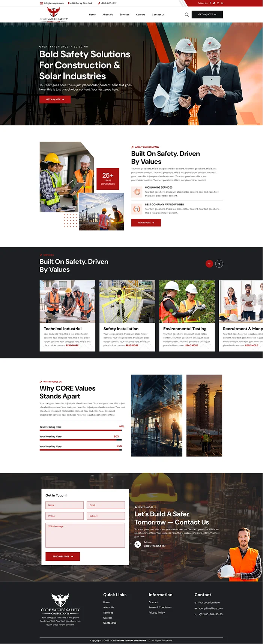Click the header Get A Quote button
This screenshot has height=644, width=263.
pyautogui.click(x=207, y=15)
